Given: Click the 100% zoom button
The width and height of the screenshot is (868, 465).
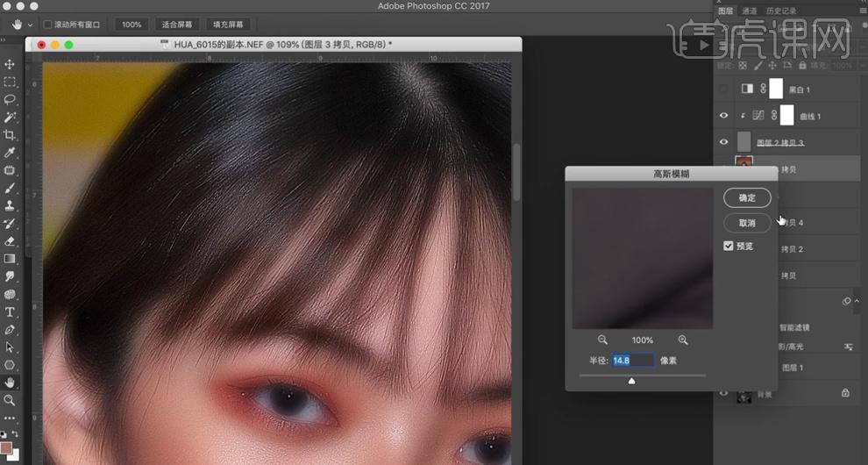Looking at the screenshot, I should 132,25.
